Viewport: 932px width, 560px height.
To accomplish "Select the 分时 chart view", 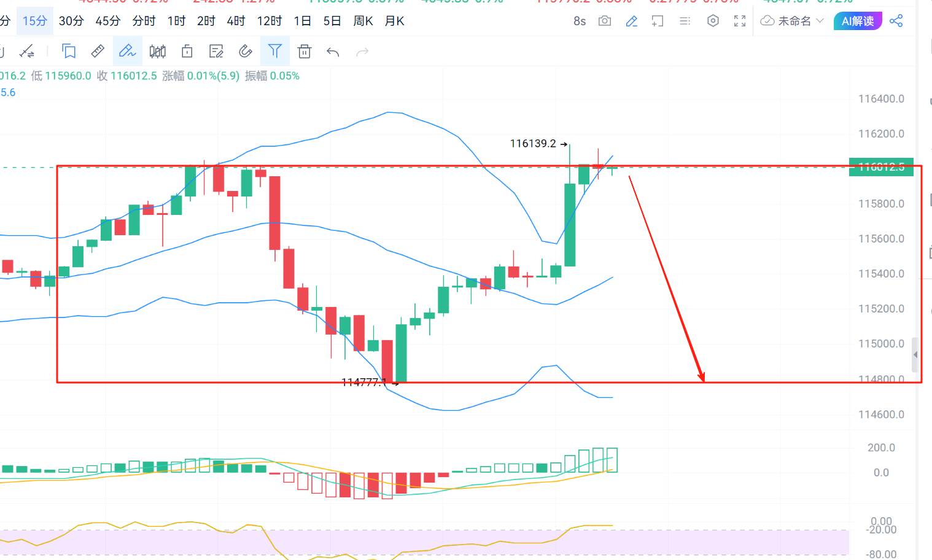I will click(144, 21).
